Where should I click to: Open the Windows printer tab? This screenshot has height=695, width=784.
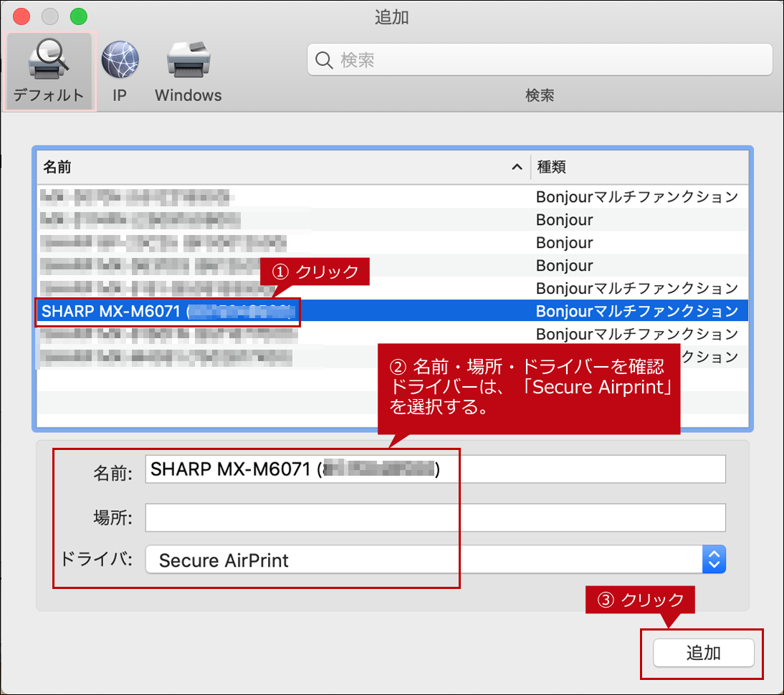188,70
